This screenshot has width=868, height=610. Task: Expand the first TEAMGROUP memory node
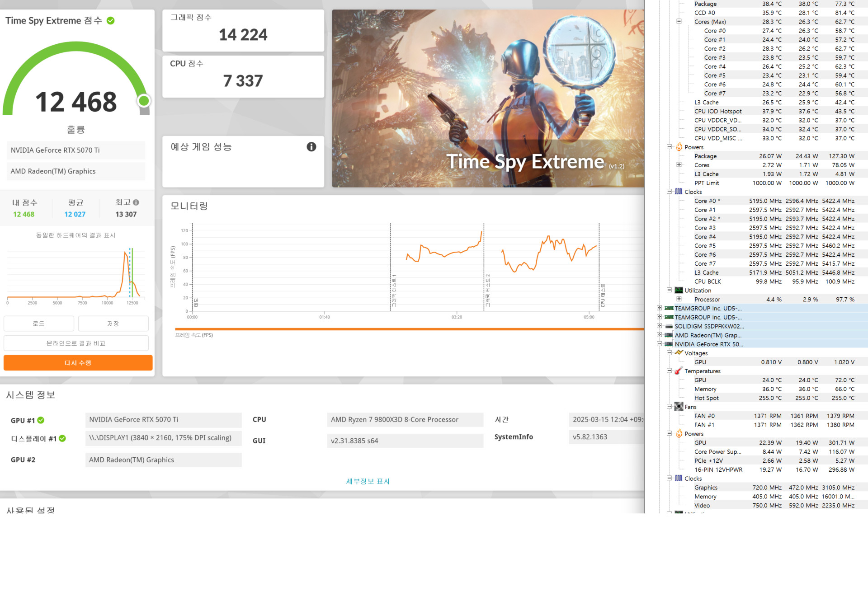click(659, 308)
